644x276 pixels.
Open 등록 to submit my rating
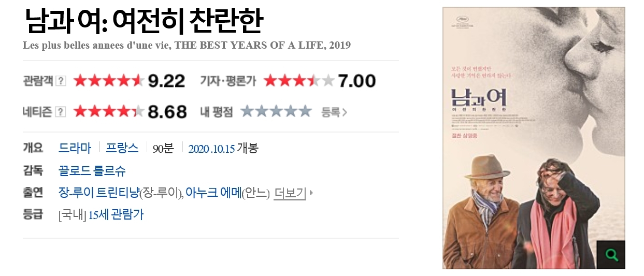(334, 111)
